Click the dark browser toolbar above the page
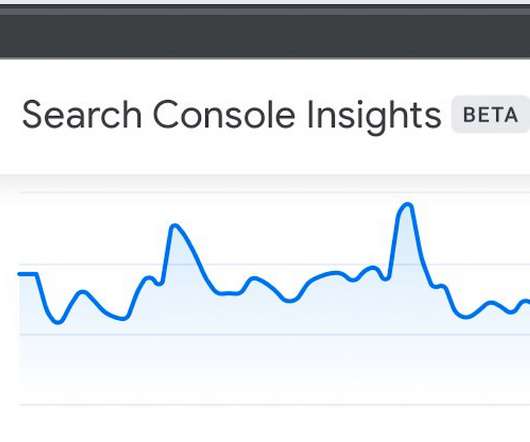 click(265, 35)
